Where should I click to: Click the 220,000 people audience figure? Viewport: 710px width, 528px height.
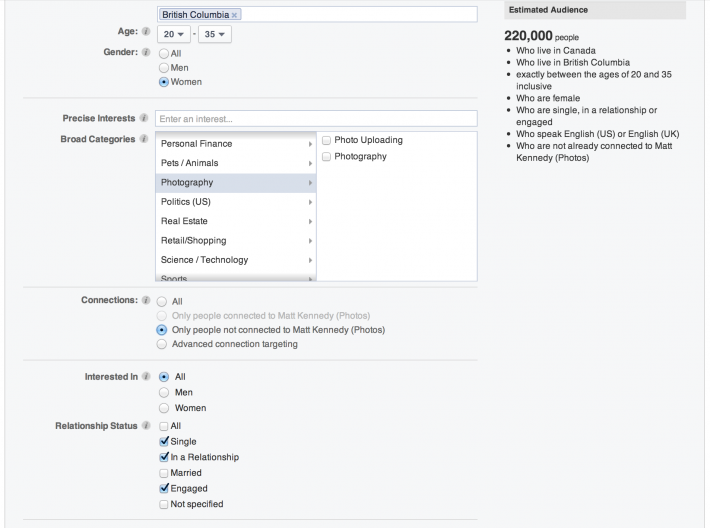click(542, 36)
